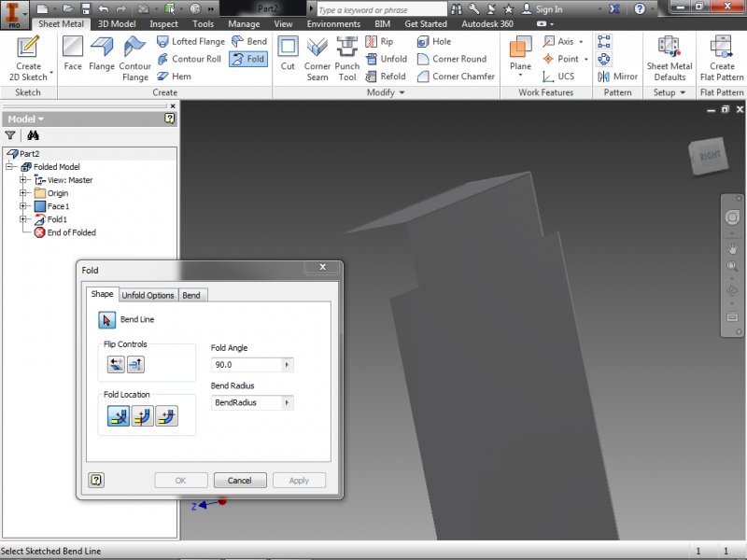Collapse the Folded Model node
This screenshot has width=747, height=560.
point(9,167)
